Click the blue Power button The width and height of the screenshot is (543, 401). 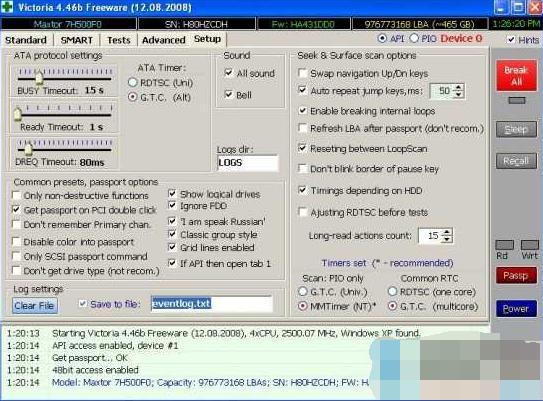[516, 309]
